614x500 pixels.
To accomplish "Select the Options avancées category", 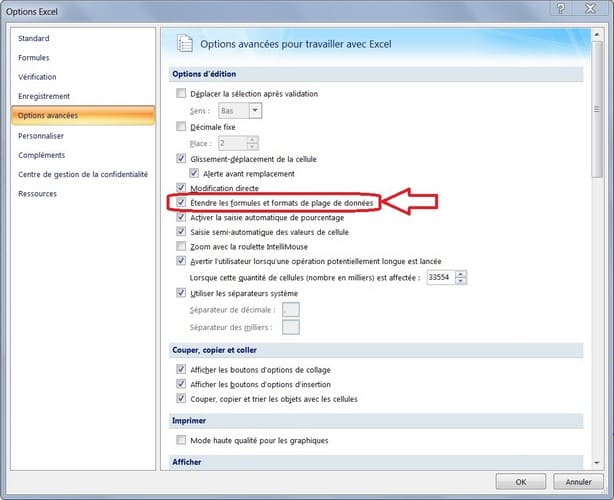I will (x=83, y=116).
